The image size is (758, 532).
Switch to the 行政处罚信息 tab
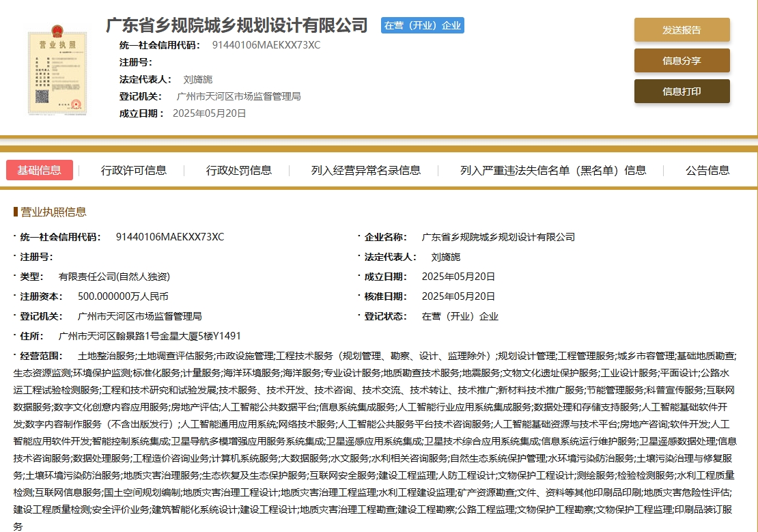pyautogui.click(x=238, y=170)
